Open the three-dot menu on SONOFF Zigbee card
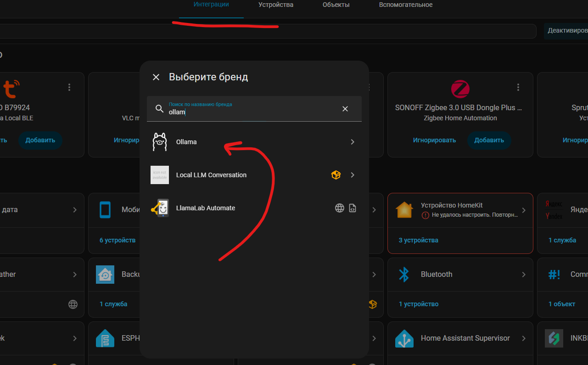Image resolution: width=588 pixels, height=365 pixels. click(518, 87)
